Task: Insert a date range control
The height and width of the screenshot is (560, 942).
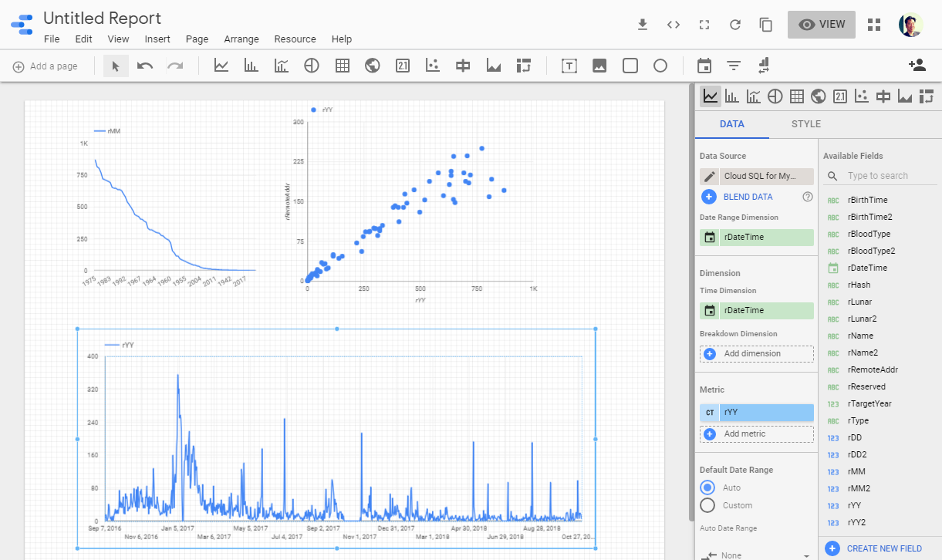Action: pos(704,66)
